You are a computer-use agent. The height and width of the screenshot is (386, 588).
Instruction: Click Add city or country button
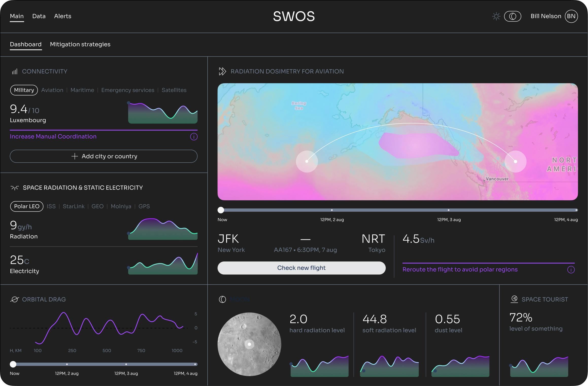pyautogui.click(x=104, y=156)
